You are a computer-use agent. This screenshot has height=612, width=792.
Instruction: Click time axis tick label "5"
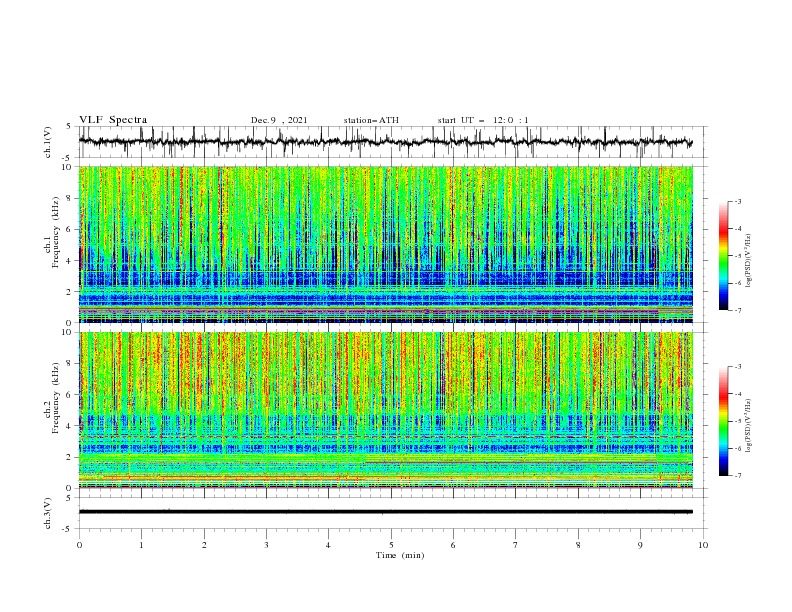click(x=391, y=545)
